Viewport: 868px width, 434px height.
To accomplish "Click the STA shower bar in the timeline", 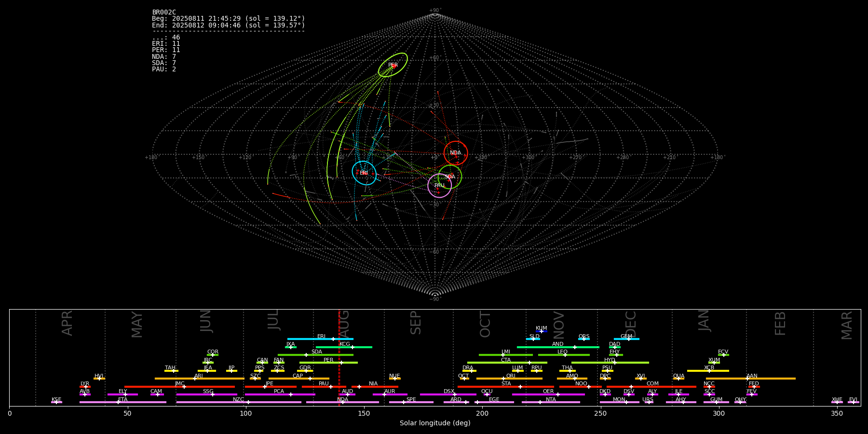I will tap(506, 387).
